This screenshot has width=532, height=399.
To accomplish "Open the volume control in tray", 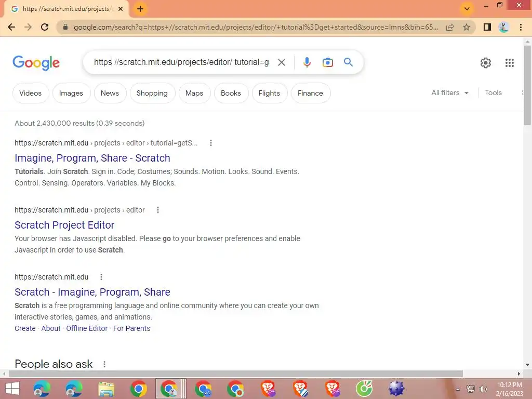I will [x=483, y=389].
